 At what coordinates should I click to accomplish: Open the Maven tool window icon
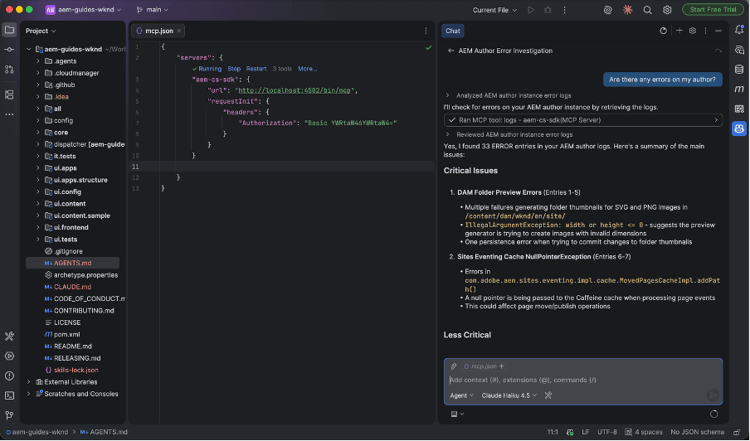coord(739,89)
